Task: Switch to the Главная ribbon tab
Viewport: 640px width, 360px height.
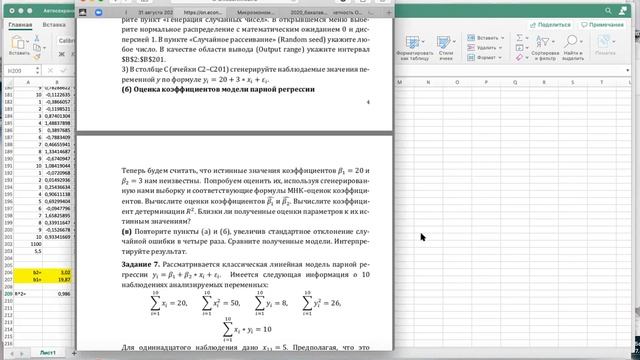Action: 20,25
